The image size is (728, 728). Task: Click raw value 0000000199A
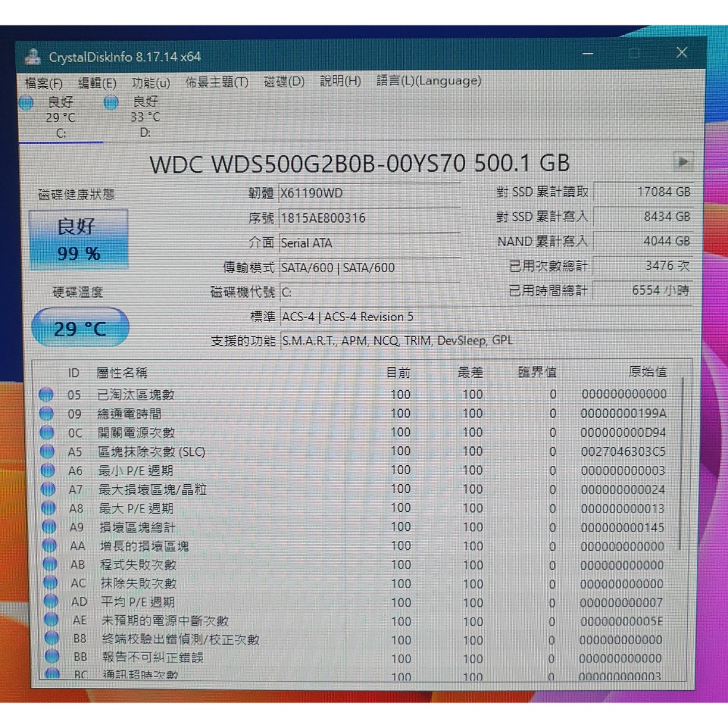point(624,414)
